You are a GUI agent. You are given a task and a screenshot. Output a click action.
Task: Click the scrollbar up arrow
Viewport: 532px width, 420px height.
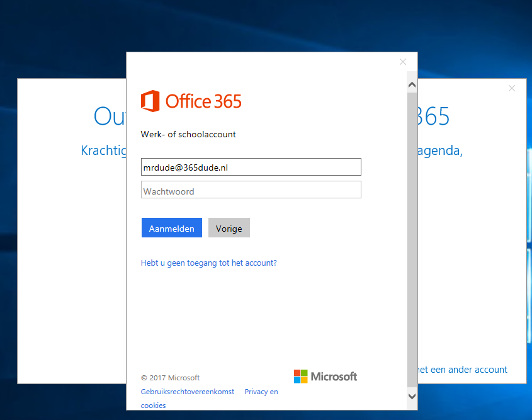click(x=412, y=84)
